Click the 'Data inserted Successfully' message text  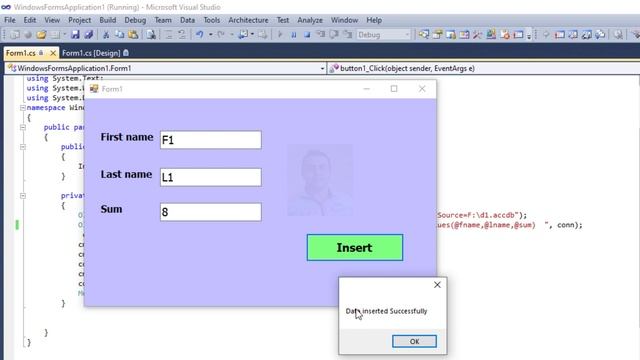click(386, 311)
